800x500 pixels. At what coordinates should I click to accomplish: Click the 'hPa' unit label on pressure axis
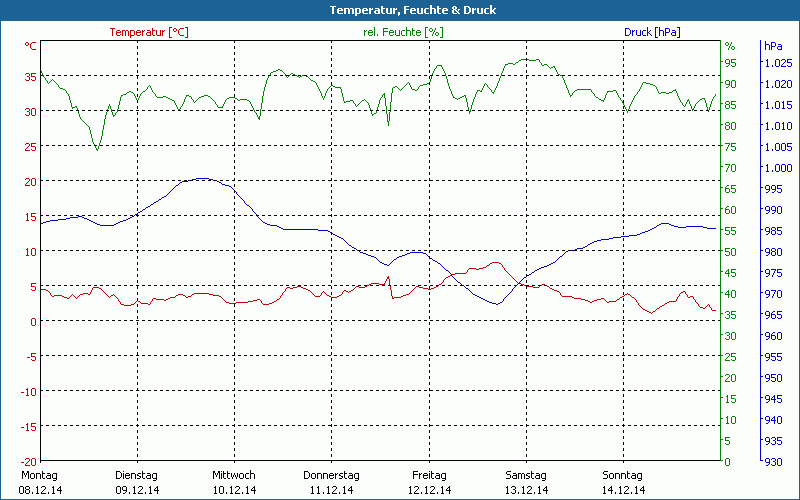click(773, 46)
